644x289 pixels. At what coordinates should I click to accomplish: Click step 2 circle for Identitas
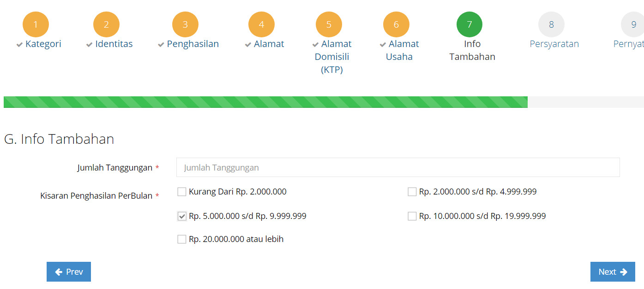[106, 24]
